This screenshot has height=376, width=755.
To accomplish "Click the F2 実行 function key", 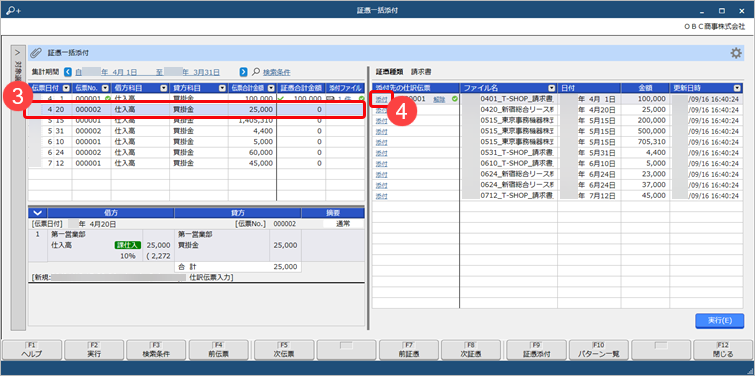I will (x=94, y=350).
